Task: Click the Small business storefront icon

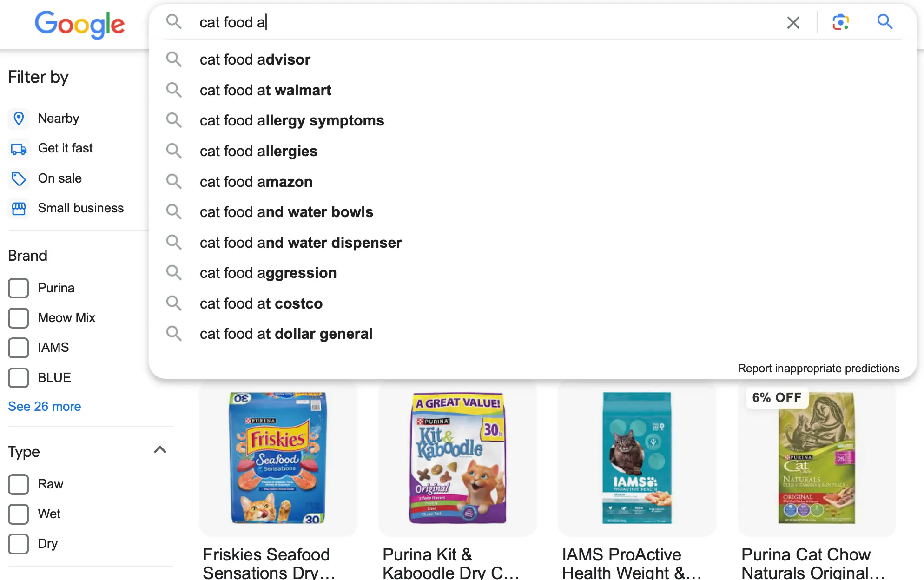Action: pyautogui.click(x=19, y=208)
